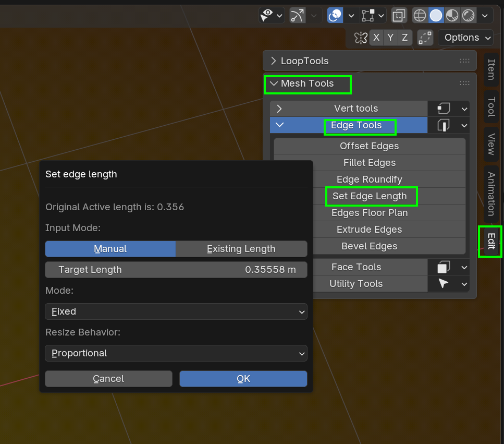Toggle the mesh symmetry butterfly icon
Screen dimensions: 504x444
361,38
